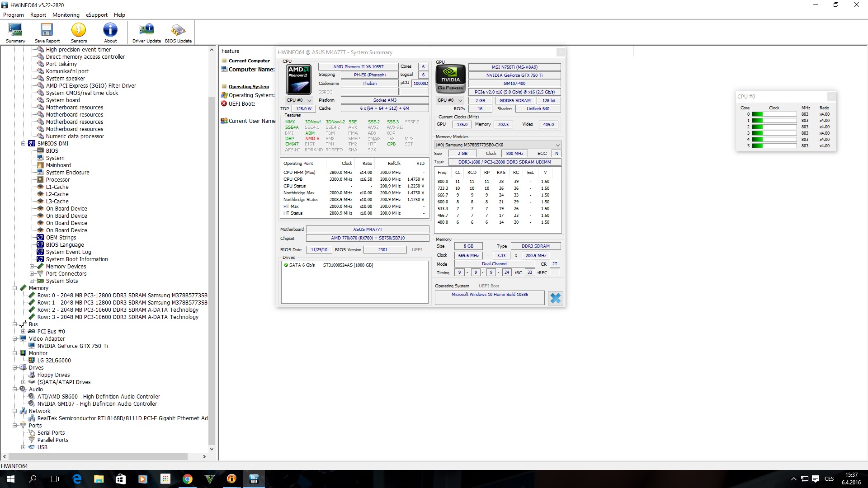Close the CPU #0 clock window

tap(831, 96)
